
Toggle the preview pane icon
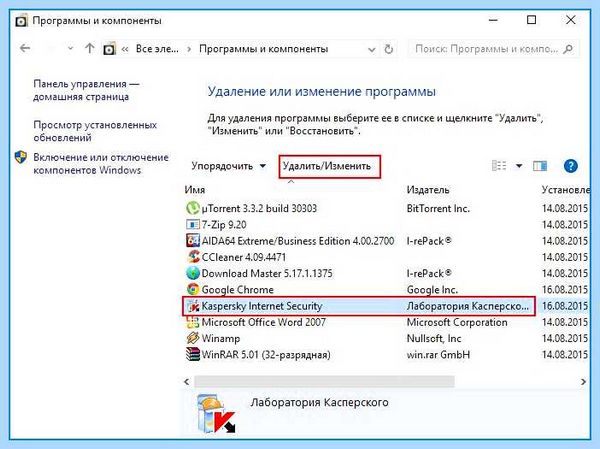pos(540,166)
